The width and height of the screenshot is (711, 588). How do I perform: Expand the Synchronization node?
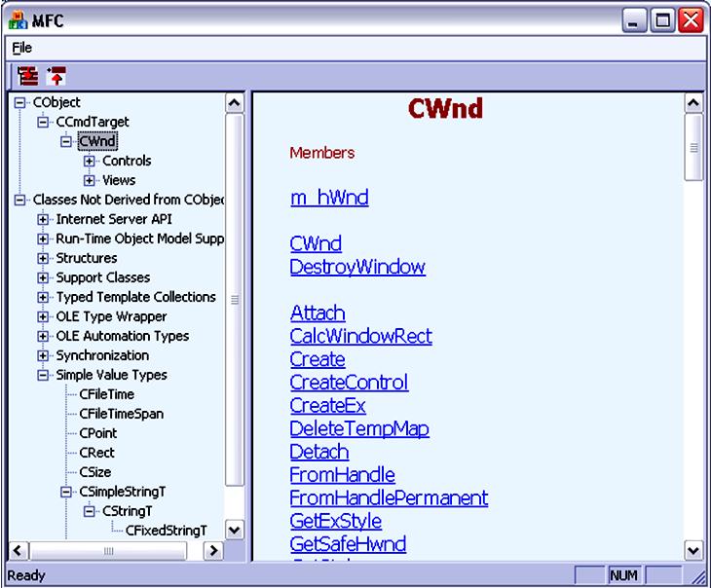(43, 355)
